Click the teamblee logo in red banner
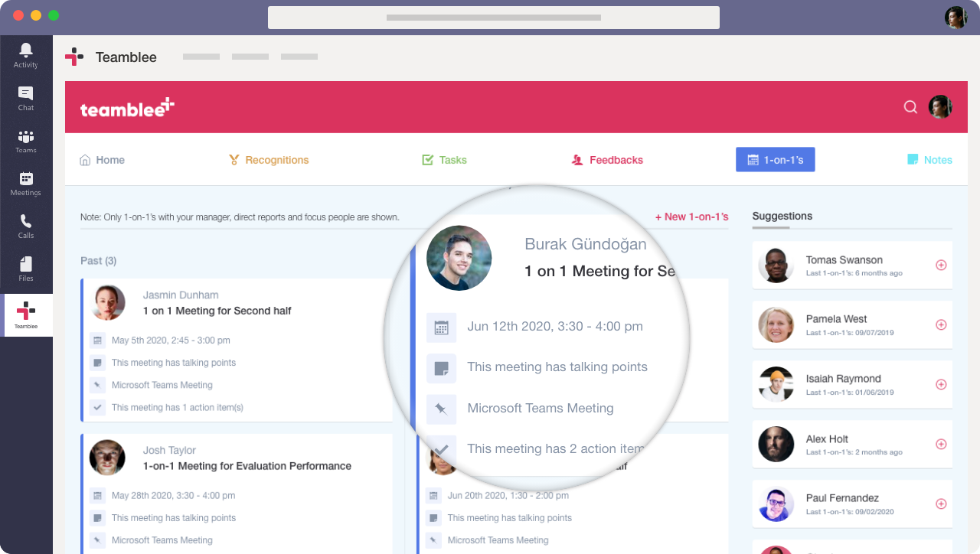This screenshot has width=980, height=554. click(127, 108)
